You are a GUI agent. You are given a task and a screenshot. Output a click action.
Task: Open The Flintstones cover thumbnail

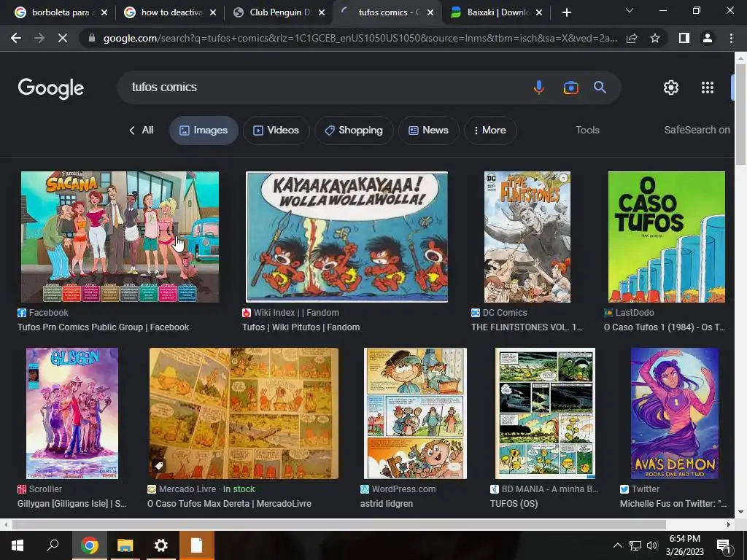[x=527, y=237]
